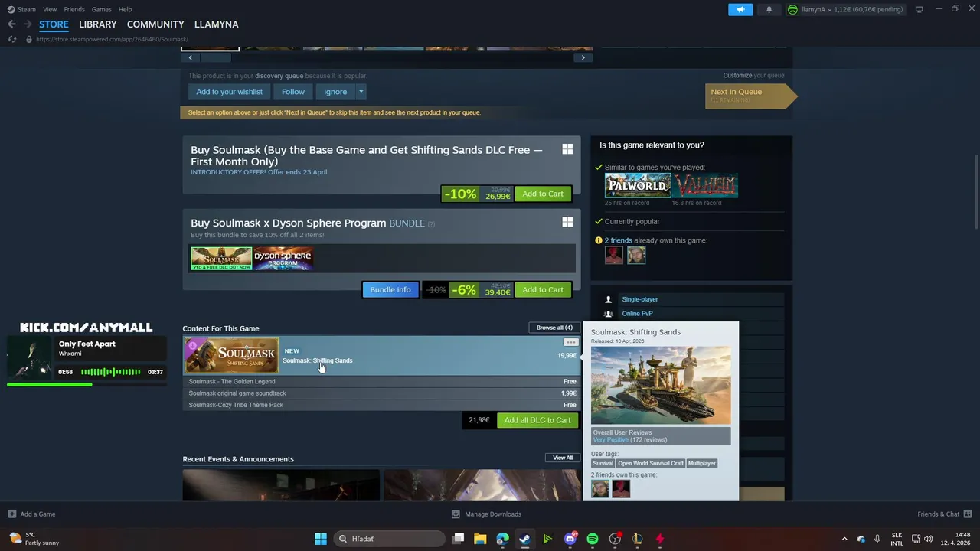Click Add to your wishlist
Image resolution: width=980 pixels, height=551 pixels.
click(229, 92)
